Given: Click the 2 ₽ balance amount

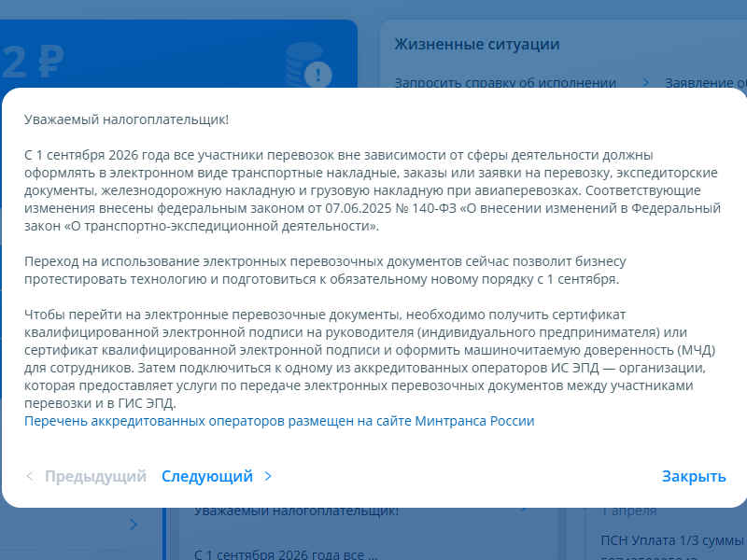Looking at the screenshot, I should (x=33, y=63).
